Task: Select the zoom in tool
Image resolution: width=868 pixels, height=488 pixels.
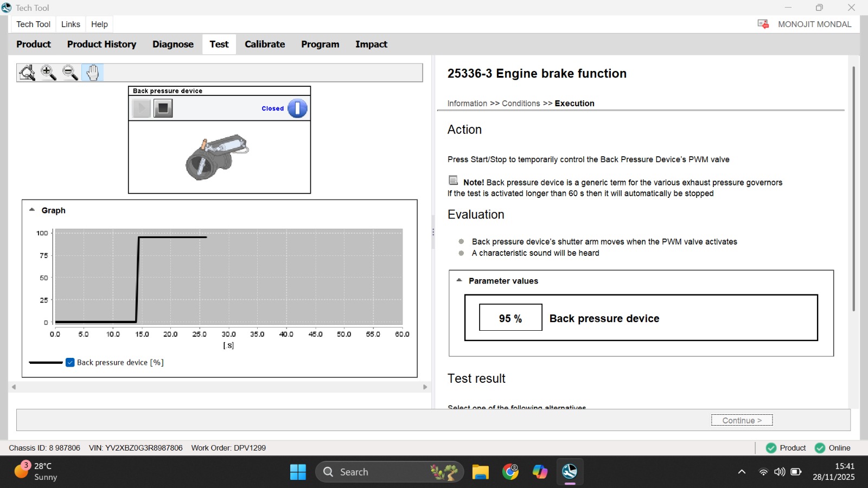Action: coord(49,73)
